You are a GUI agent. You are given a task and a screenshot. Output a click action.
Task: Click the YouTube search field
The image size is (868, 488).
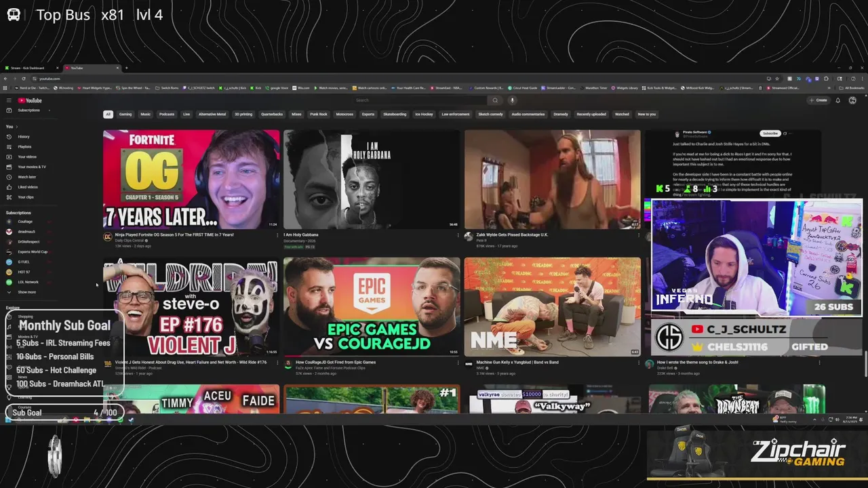pyautogui.click(x=420, y=100)
